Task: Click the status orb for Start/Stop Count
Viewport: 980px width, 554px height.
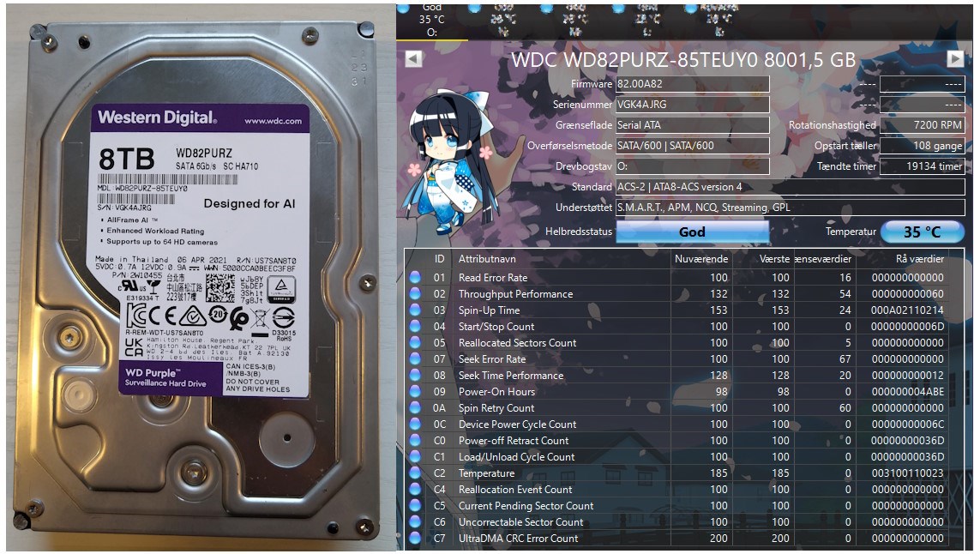Action: [x=415, y=326]
